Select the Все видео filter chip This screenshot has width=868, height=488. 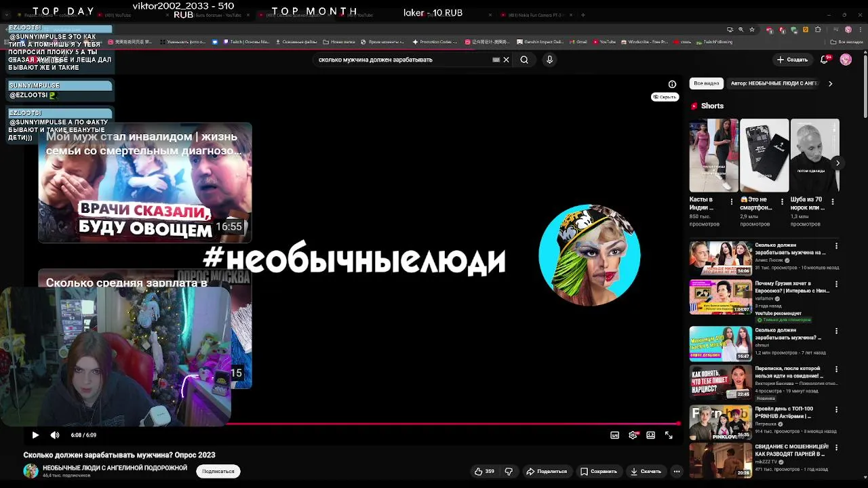pos(707,83)
